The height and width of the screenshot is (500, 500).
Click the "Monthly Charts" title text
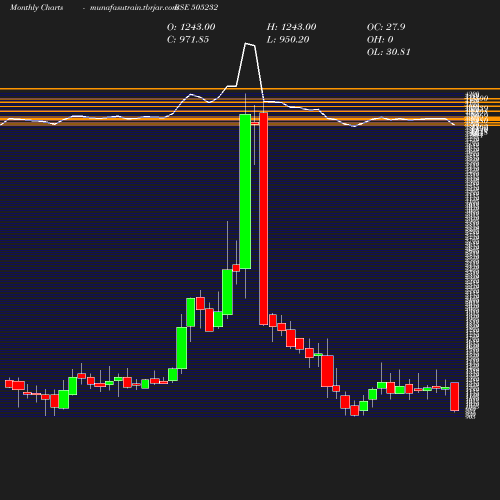[x=36, y=7]
